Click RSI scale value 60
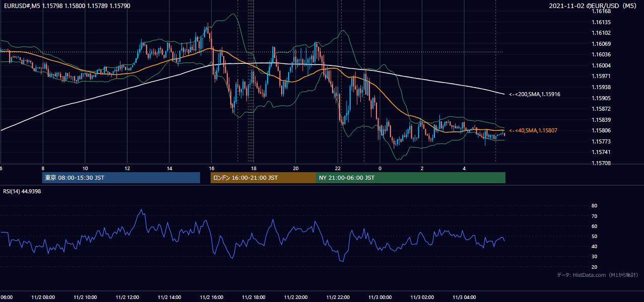The image size is (644, 302). (x=594, y=226)
